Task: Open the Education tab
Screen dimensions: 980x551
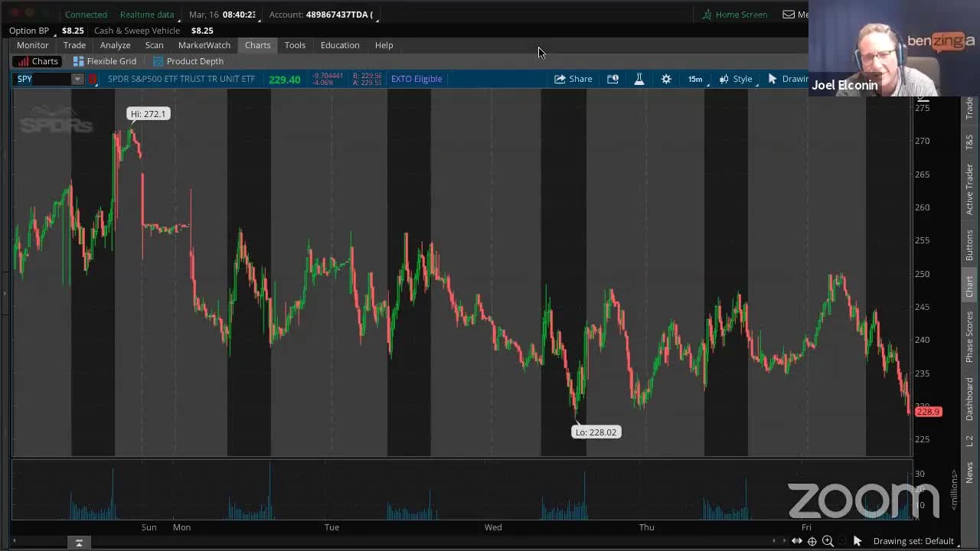Action: (340, 45)
